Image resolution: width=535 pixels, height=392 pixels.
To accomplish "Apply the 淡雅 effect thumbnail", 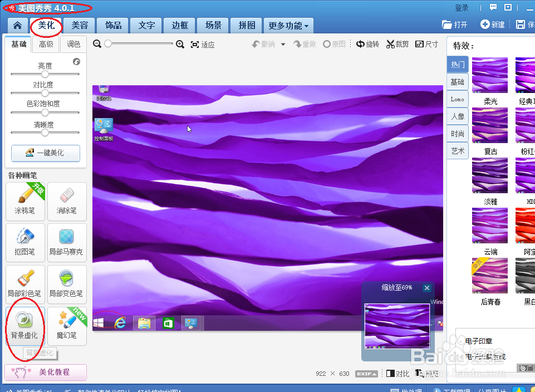I will point(489,175).
